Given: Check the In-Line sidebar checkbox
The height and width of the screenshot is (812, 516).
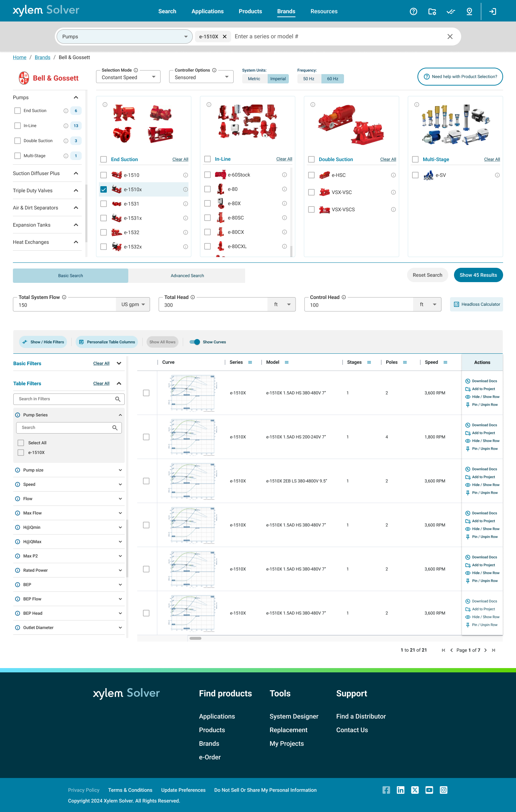Looking at the screenshot, I should (x=18, y=126).
